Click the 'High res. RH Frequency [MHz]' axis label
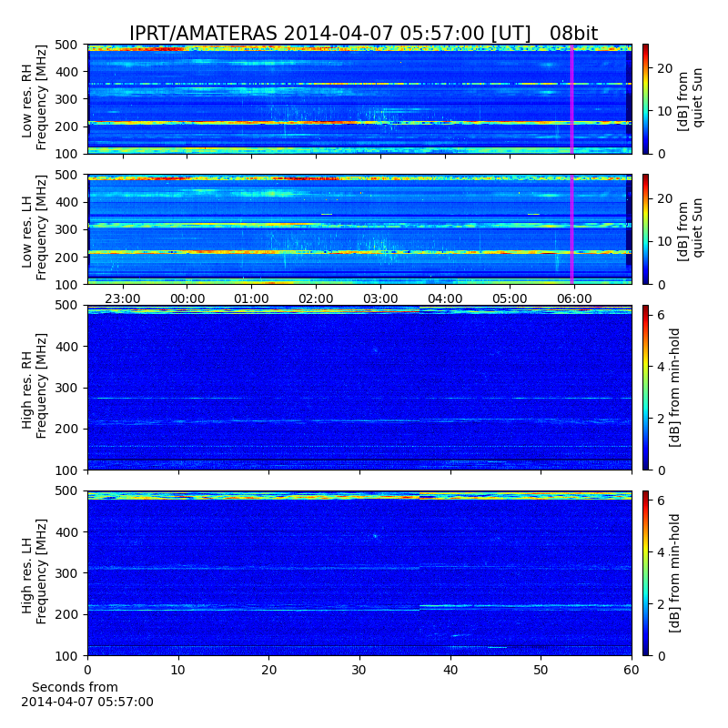 (x=35, y=388)
